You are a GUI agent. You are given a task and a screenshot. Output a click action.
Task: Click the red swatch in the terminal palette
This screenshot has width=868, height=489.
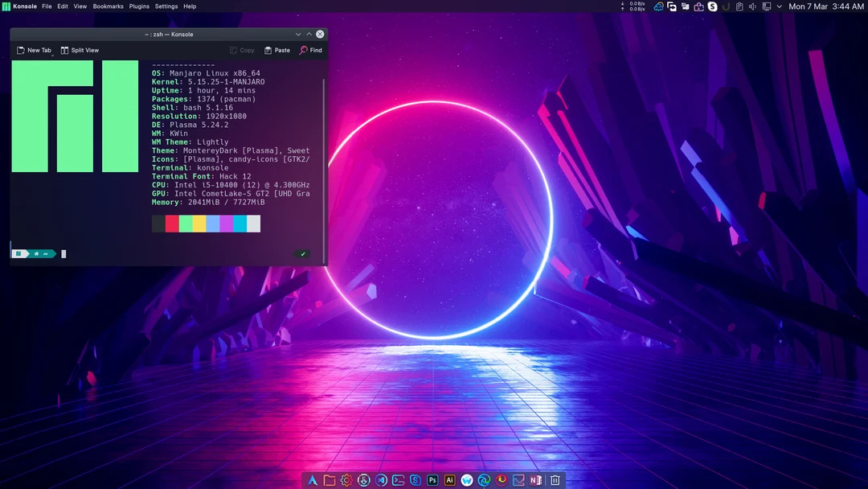[x=171, y=223]
